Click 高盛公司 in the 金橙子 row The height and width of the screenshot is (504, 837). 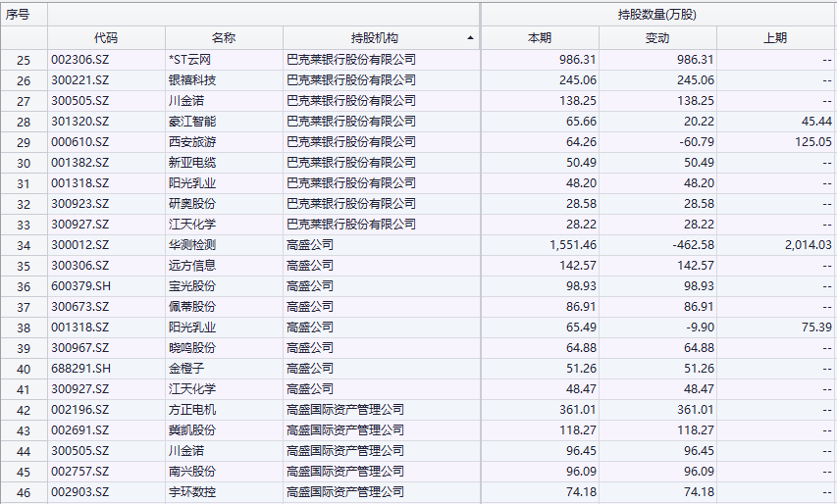coord(310,369)
